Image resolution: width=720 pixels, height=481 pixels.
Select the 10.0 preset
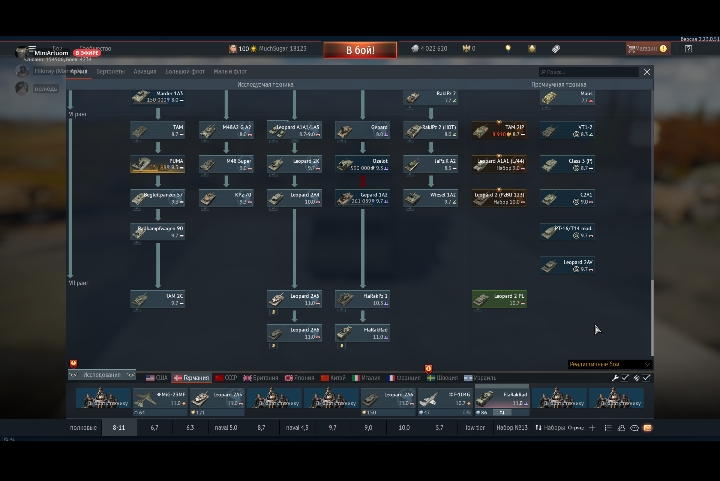404,428
